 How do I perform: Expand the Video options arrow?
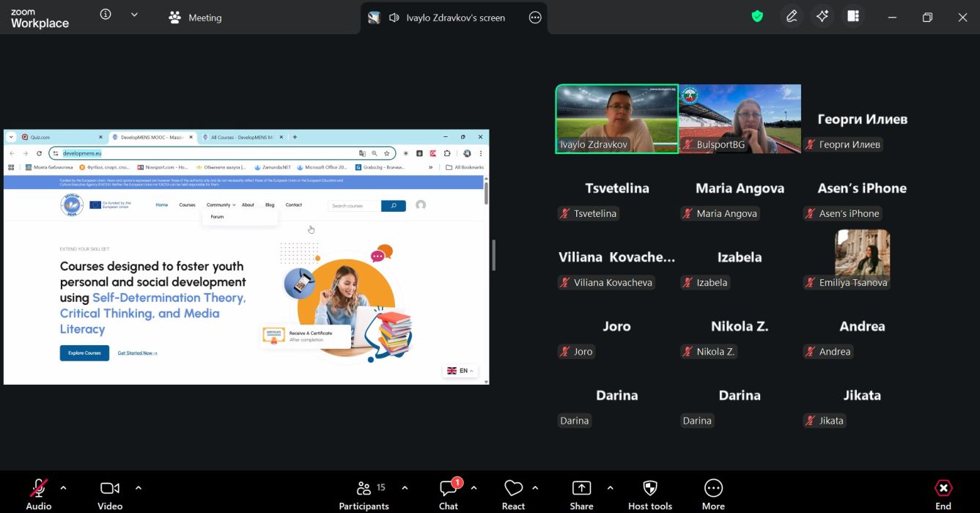click(139, 487)
